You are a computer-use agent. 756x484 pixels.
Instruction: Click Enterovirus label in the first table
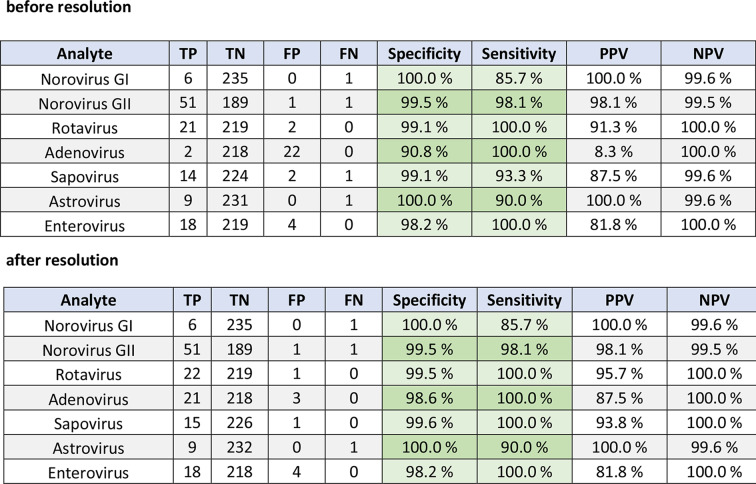click(85, 226)
